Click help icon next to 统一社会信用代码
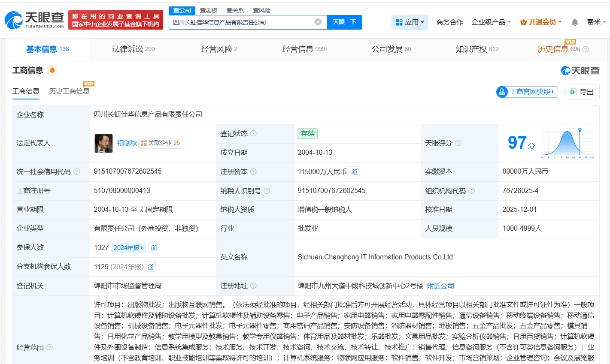Image resolution: width=610 pixels, height=364 pixels. [76, 171]
